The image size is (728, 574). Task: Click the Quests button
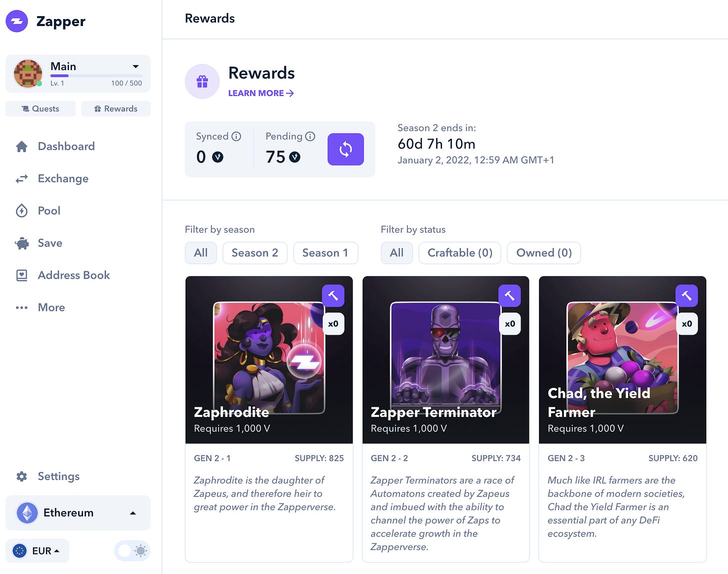[40, 109]
